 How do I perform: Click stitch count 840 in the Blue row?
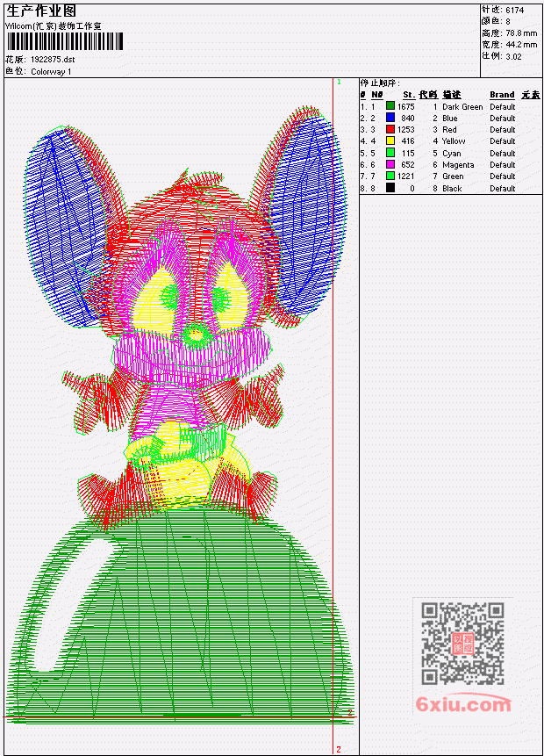408,119
